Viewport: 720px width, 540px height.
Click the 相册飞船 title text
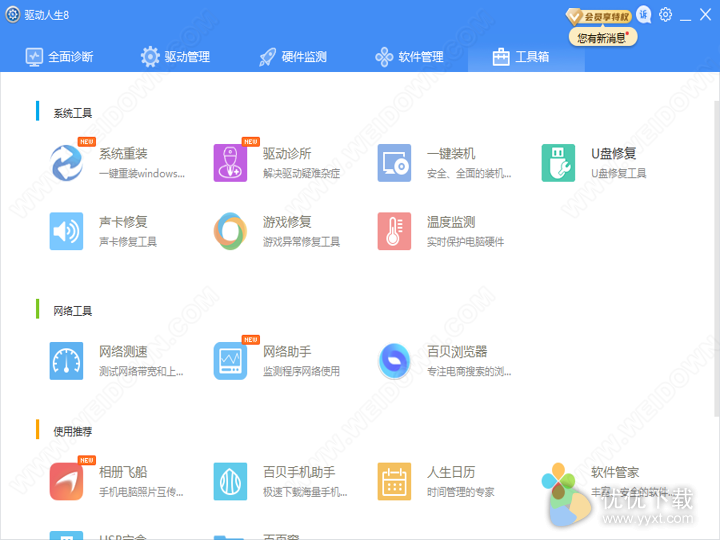click(x=123, y=472)
